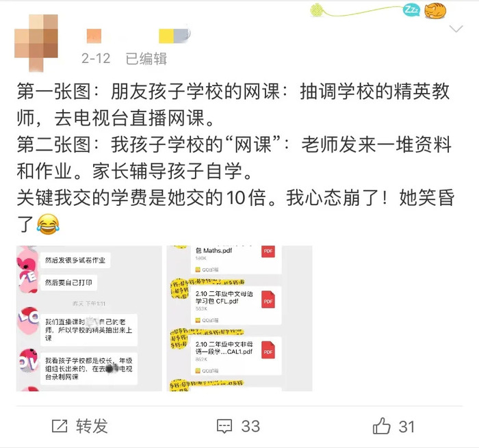
Task: Tap the yellow membership badge
Action: click(174, 36)
